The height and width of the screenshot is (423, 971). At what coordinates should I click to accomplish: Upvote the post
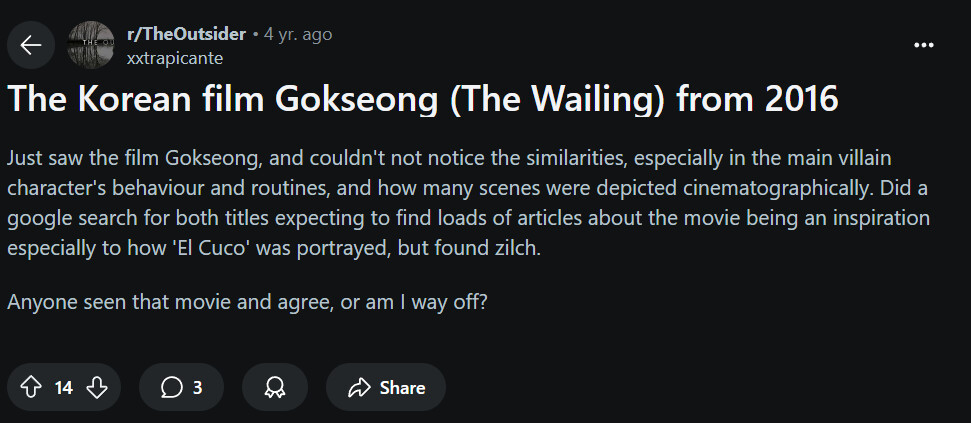[31, 387]
